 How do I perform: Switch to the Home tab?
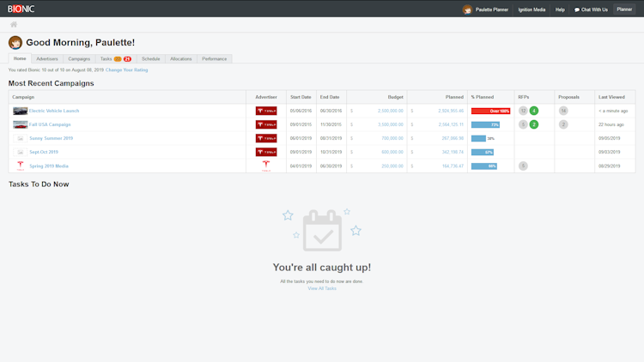(20, 58)
